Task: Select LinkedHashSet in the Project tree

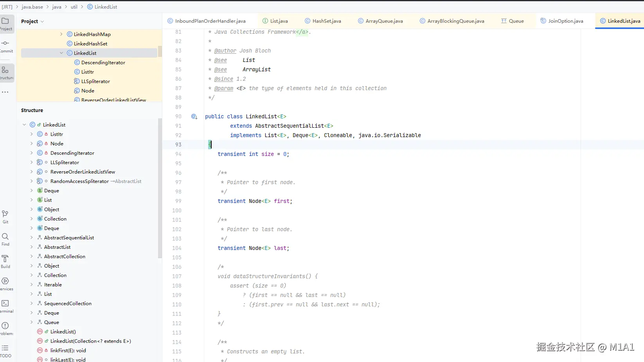Action: tap(90, 43)
